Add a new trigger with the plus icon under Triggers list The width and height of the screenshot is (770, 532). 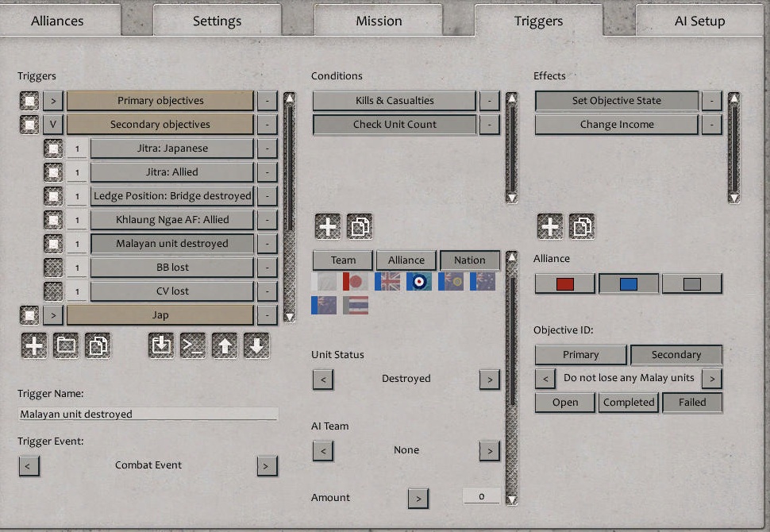[34, 346]
